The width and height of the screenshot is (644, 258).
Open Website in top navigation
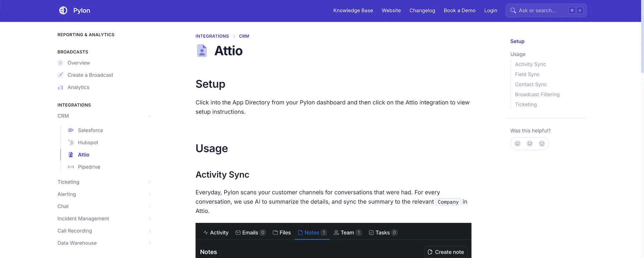click(x=391, y=11)
